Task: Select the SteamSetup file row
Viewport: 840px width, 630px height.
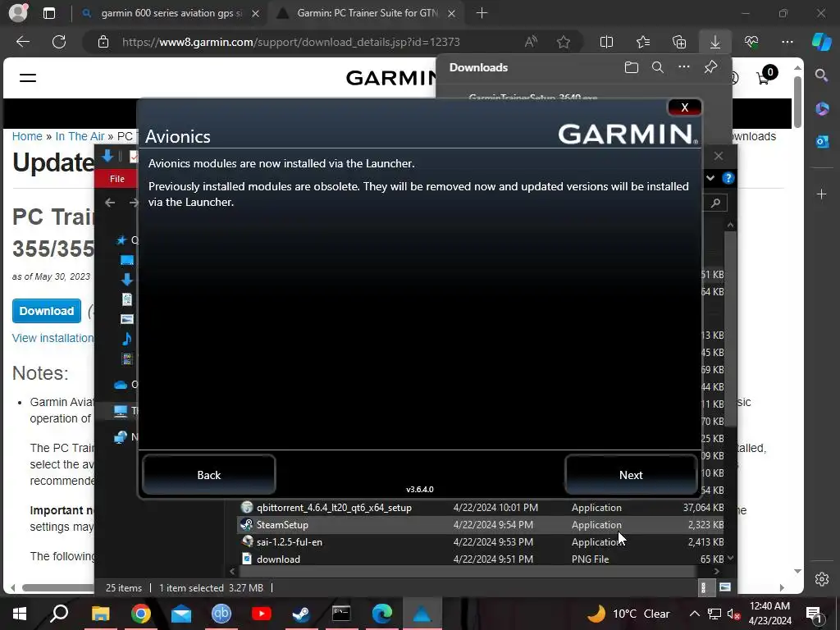Action: pos(481,524)
